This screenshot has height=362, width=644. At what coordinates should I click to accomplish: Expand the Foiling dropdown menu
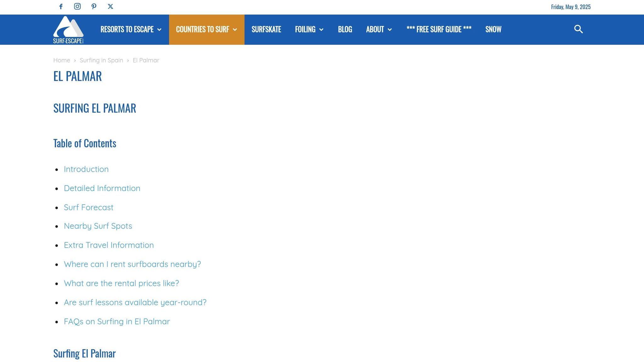point(309,30)
